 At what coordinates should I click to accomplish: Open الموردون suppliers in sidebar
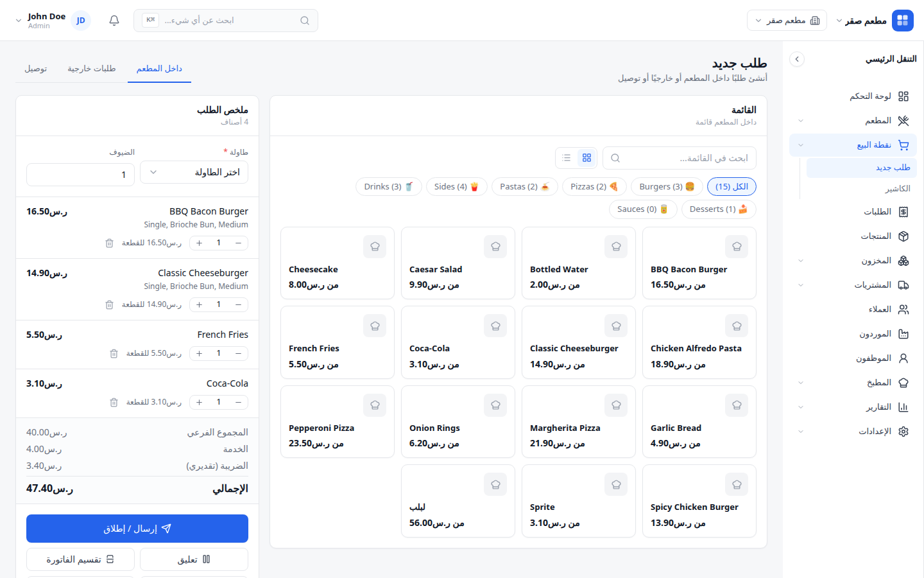[853, 334]
